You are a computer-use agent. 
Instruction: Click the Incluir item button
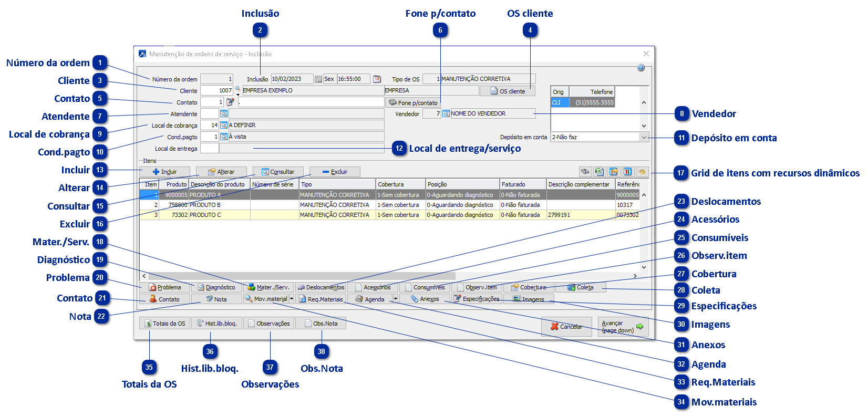[x=165, y=172]
